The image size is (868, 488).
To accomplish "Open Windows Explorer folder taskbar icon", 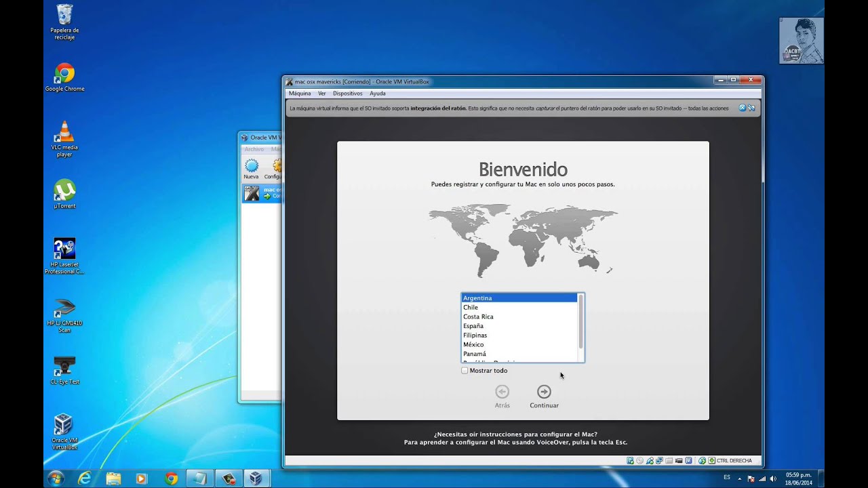I will click(x=113, y=479).
